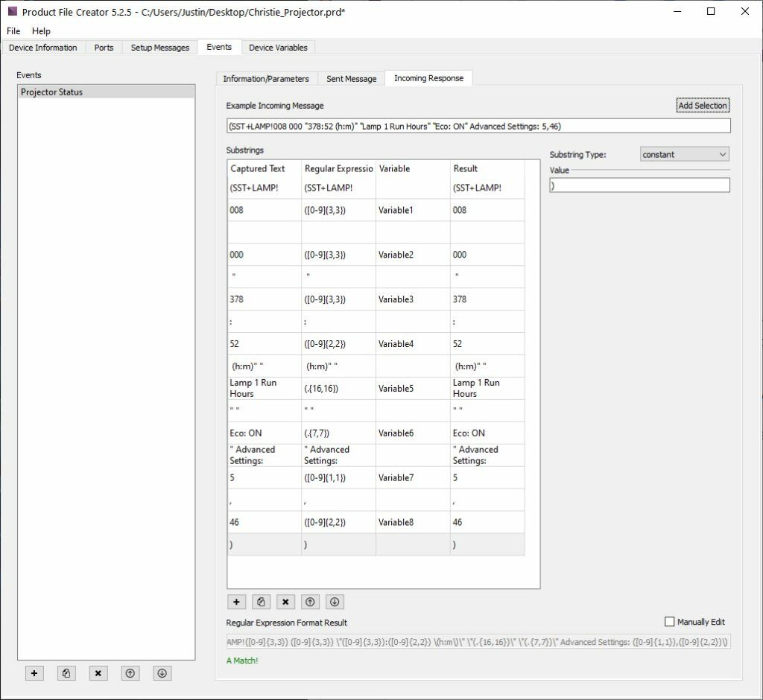This screenshot has height=700, width=763.
Task: Click captured text cell '46'
Action: tap(265, 522)
